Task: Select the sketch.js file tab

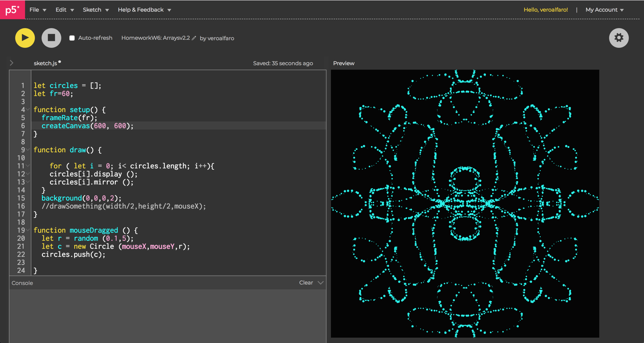Action: tap(45, 63)
